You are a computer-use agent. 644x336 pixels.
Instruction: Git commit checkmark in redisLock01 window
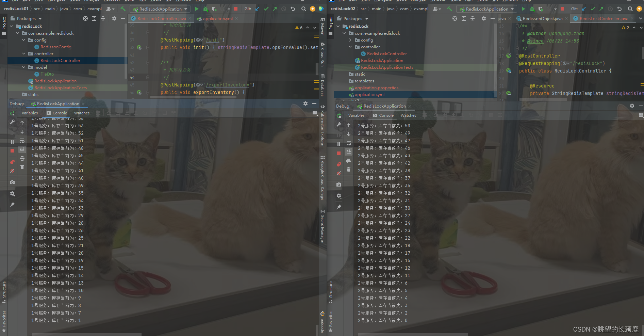(266, 9)
